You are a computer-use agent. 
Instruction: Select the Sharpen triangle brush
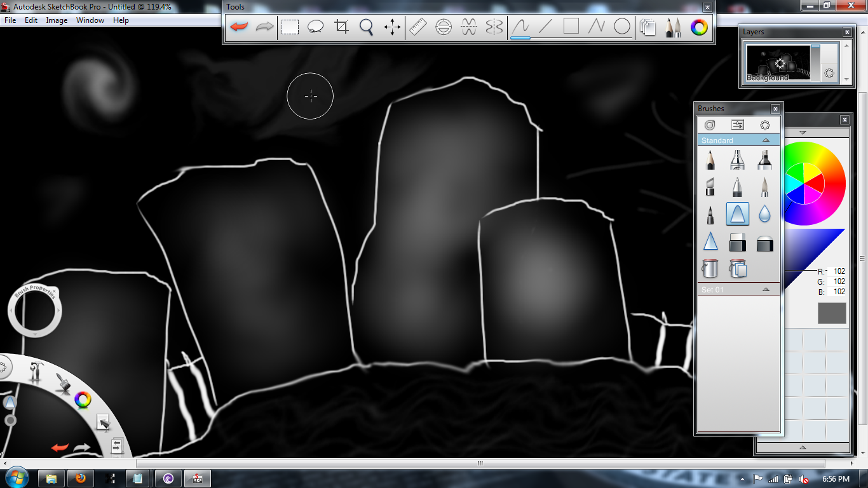click(710, 241)
